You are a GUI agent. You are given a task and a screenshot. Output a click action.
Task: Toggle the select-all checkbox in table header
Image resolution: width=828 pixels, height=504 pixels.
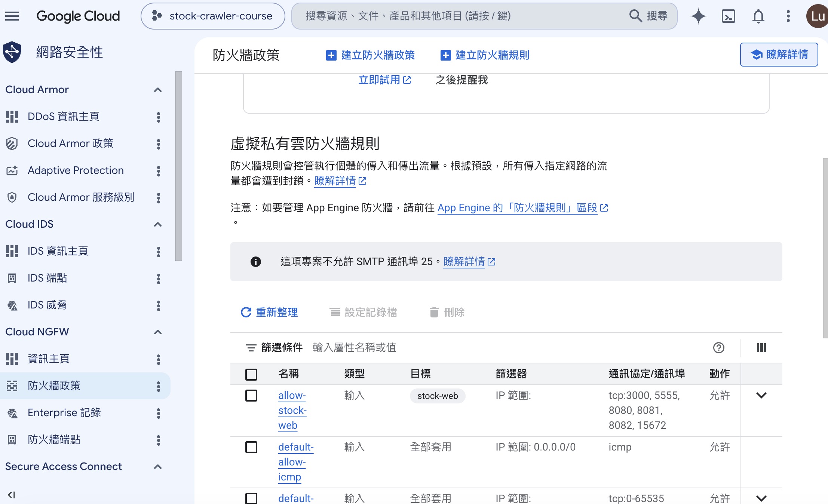pos(251,374)
